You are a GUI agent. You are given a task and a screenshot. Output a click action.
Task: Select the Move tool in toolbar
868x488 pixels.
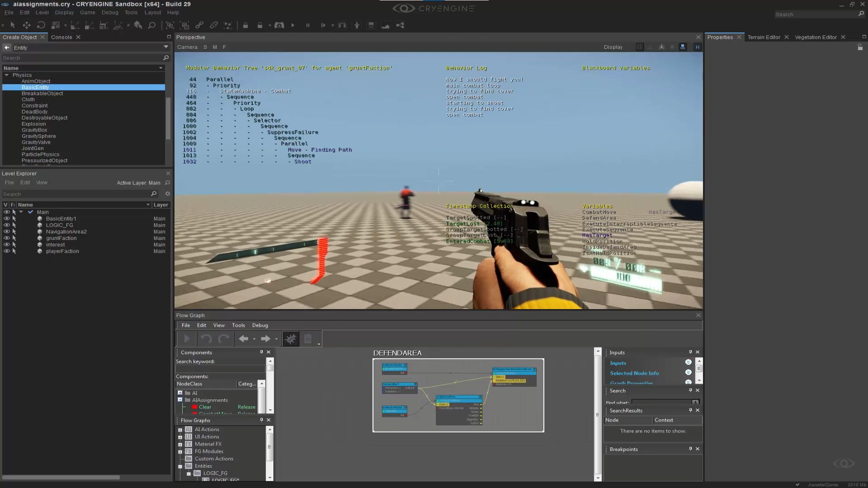27,25
